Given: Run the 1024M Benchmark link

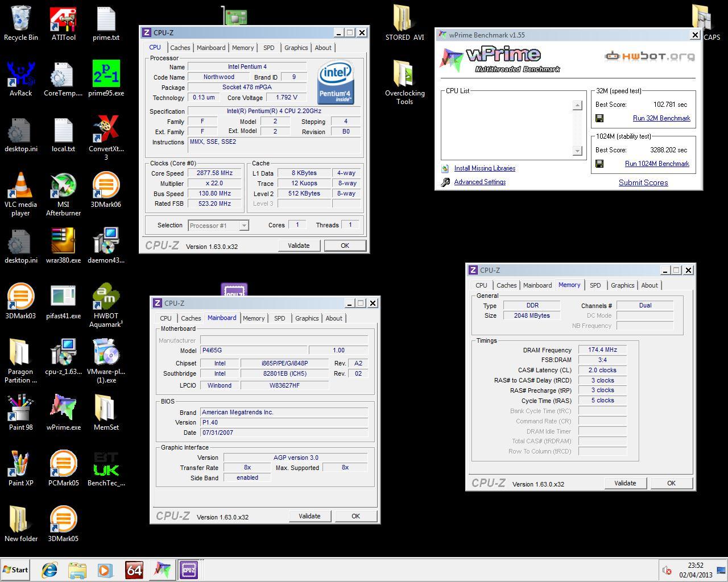Looking at the screenshot, I should [x=657, y=164].
